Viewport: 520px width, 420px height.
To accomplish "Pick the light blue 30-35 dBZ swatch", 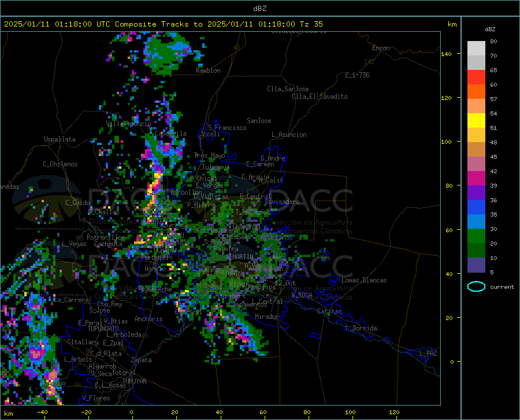I will tap(476, 222).
